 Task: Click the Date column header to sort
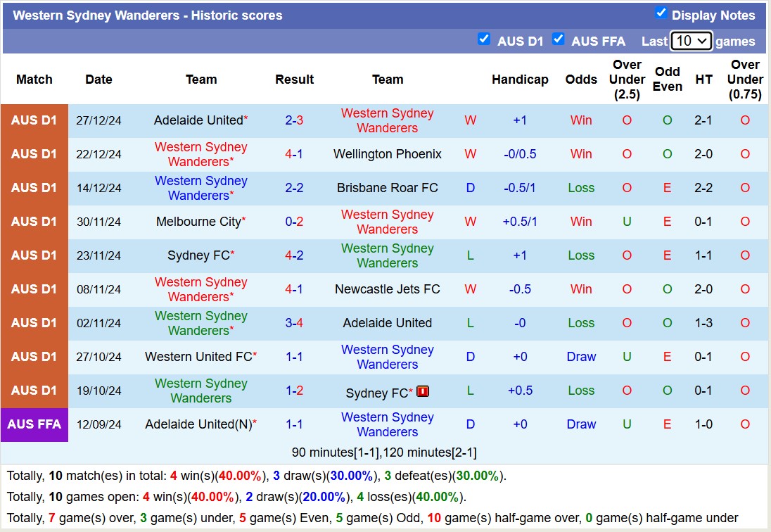click(98, 80)
